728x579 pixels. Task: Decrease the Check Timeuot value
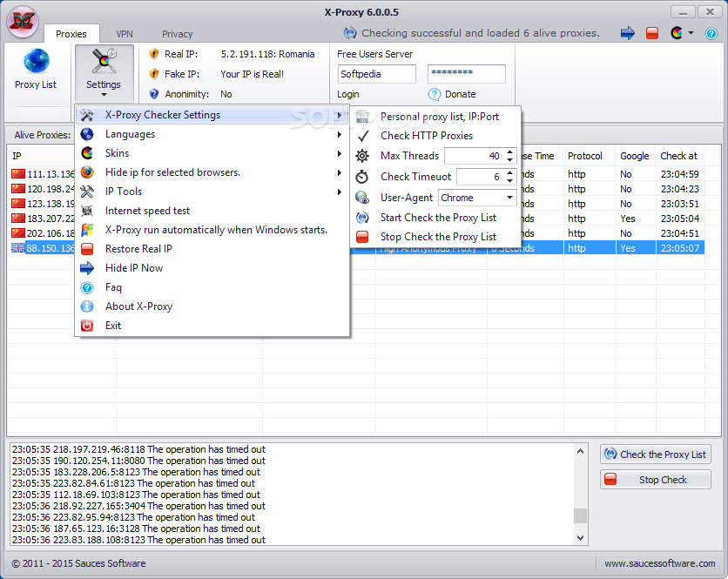(x=509, y=180)
